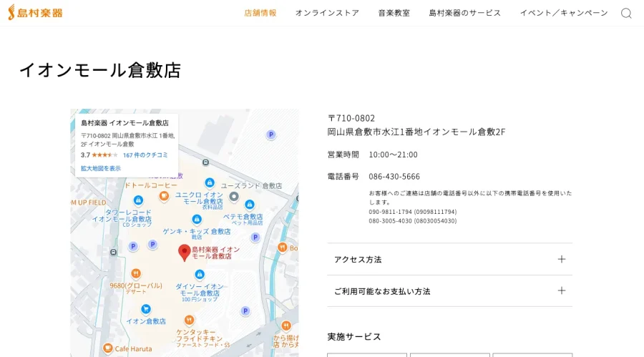
Task: Click the parking icon right of ゲンキ・キッズ
Action: [255, 237]
